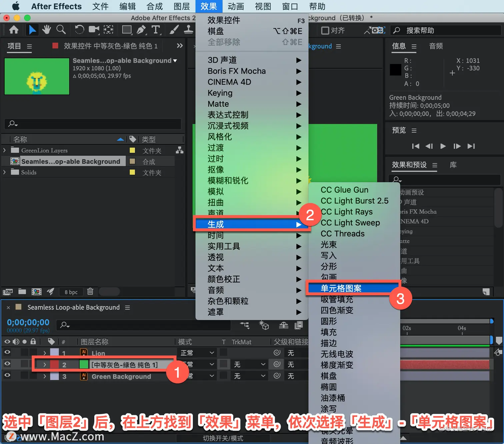
Task: Choose CC Light Sweep effect
Action: coord(350,223)
